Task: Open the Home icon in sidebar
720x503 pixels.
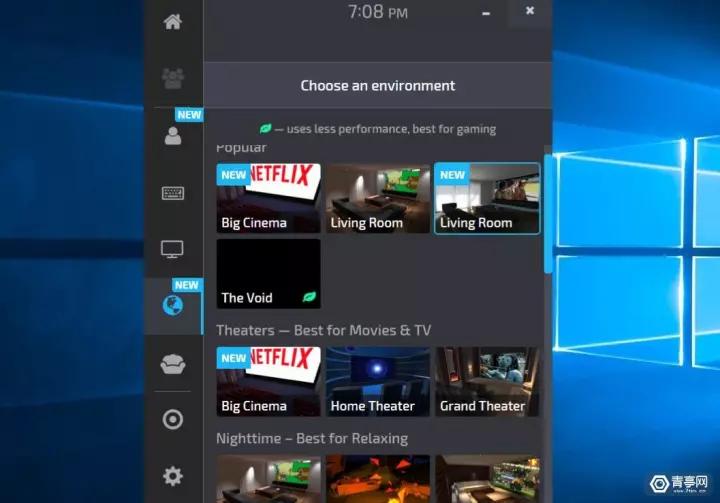Action: (x=173, y=22)
